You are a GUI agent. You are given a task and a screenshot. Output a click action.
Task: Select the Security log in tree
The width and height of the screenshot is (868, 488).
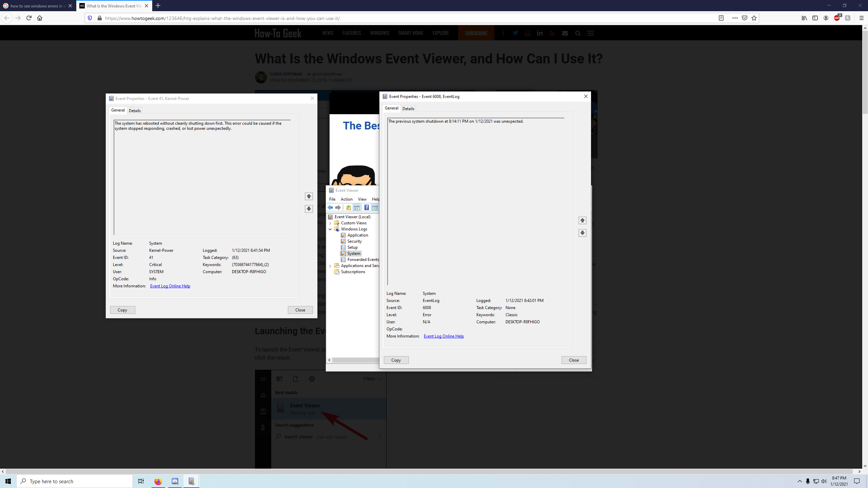tap(354, 241)
